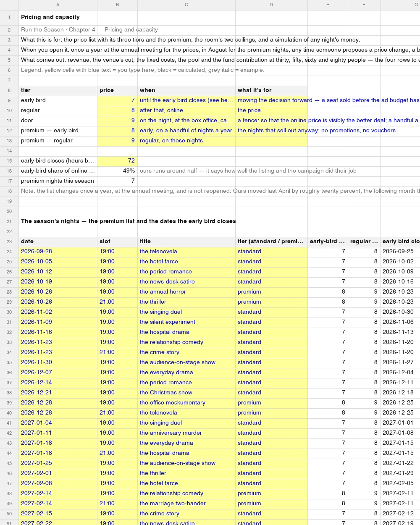Select row 23 header
This screenshot has height=525, width=420.
tap(9, 241)
